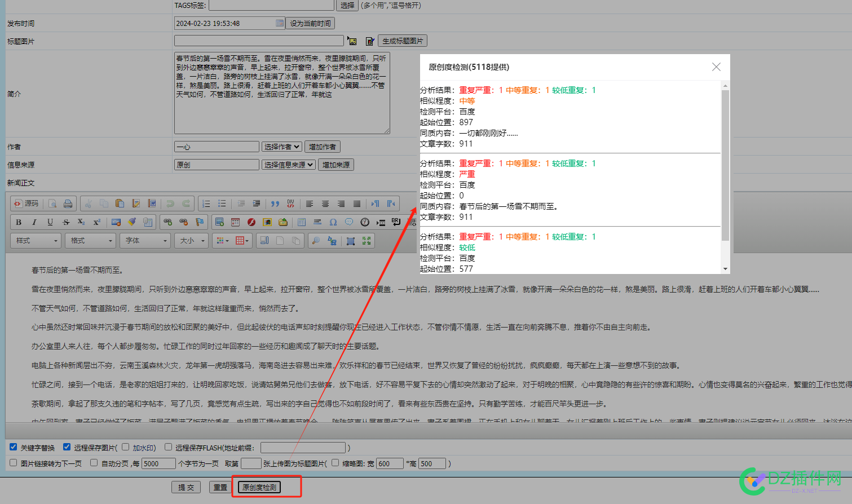Toggle source code view 源码
The height and width of the screenshot is (504, 852).
(27, 204)
